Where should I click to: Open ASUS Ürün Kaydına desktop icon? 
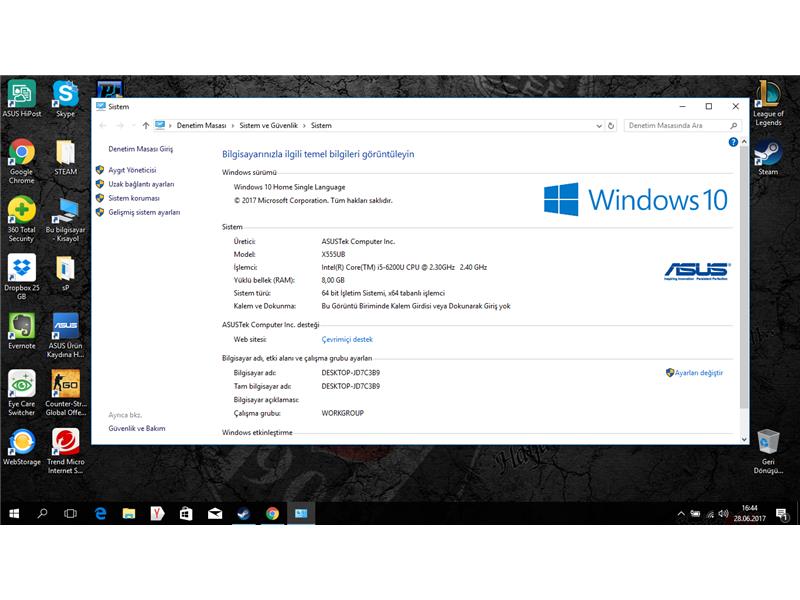pyautogui.click(x=65, y=335)
